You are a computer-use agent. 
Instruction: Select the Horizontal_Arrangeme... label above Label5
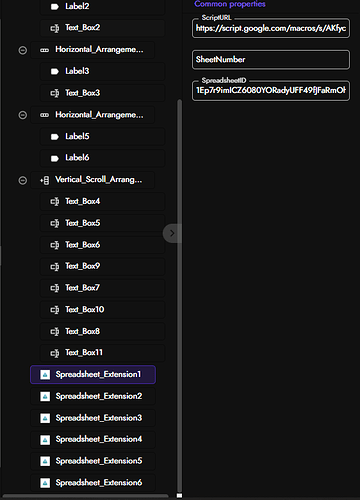pos(99,115)
